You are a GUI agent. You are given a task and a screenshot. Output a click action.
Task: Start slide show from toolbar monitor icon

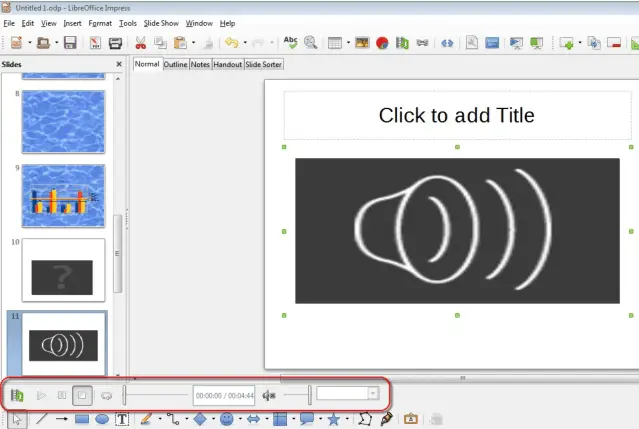tap(516, 43)
